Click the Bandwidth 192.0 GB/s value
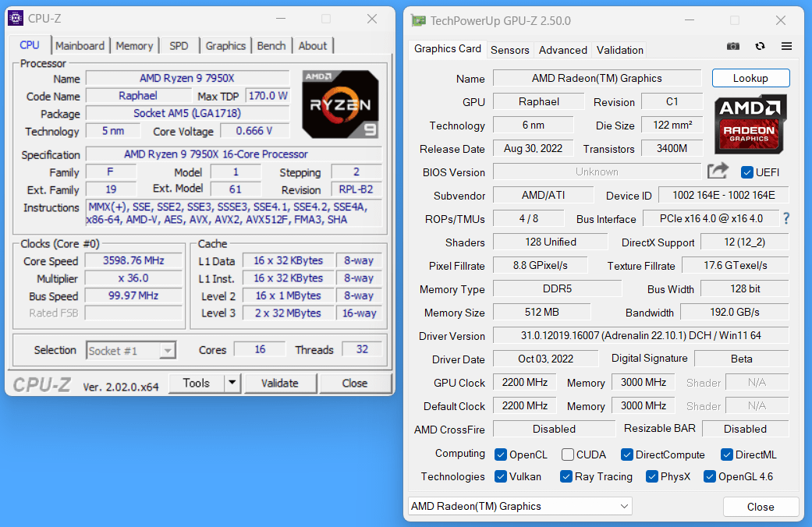The height and width of the screenshot is (527, 812). pyautogui.click(x=734, y=312)
